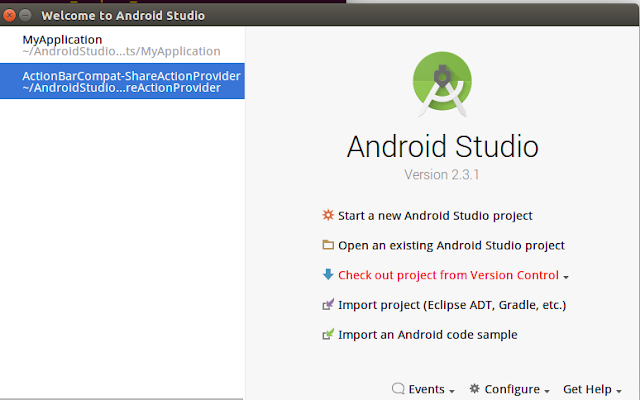Click the Events speech bubble icon
Image resolution: width=640 pixels, height=400 pixels.
tap(398, 389)
